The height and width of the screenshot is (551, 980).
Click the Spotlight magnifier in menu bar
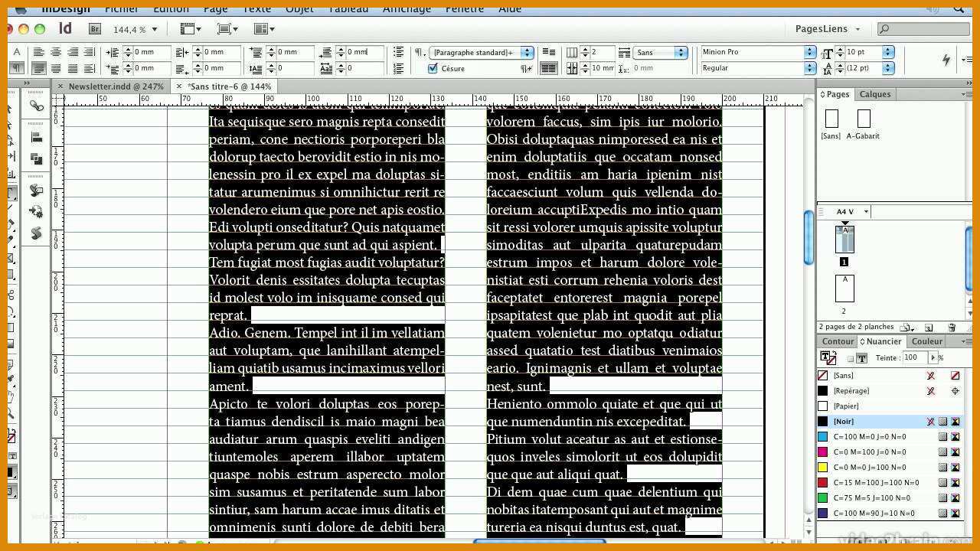(x=959, y=8)
